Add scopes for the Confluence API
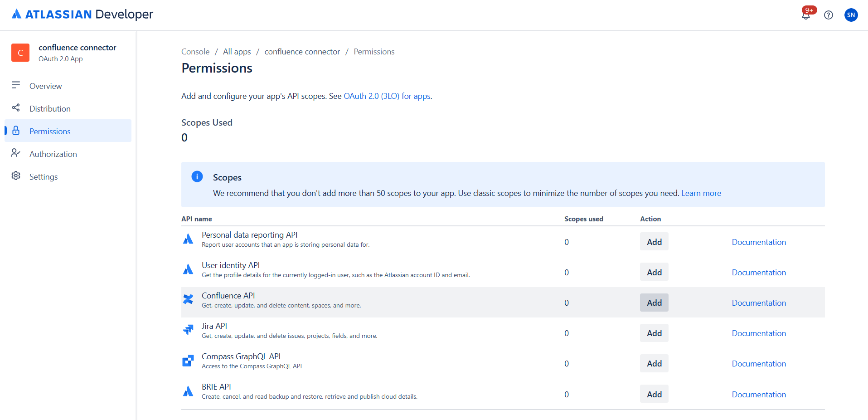 tap(654, 302)
